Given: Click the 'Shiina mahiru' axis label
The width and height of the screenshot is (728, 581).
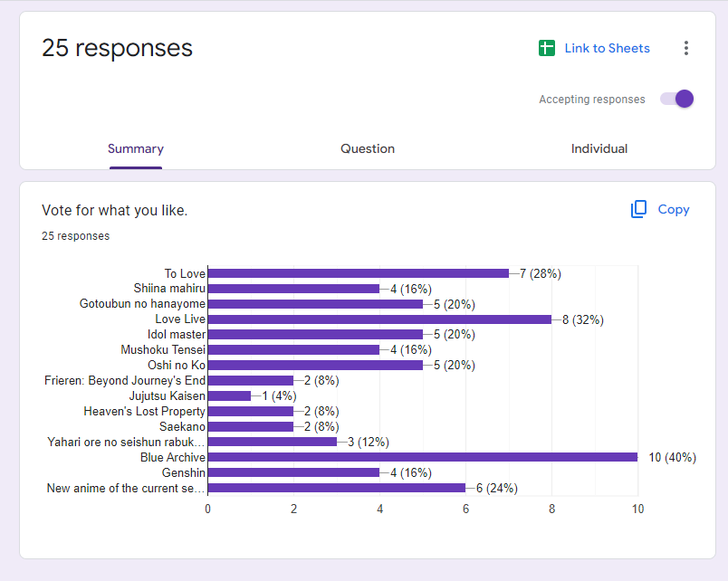Looking at the screenshot, I should click(169, 289).
